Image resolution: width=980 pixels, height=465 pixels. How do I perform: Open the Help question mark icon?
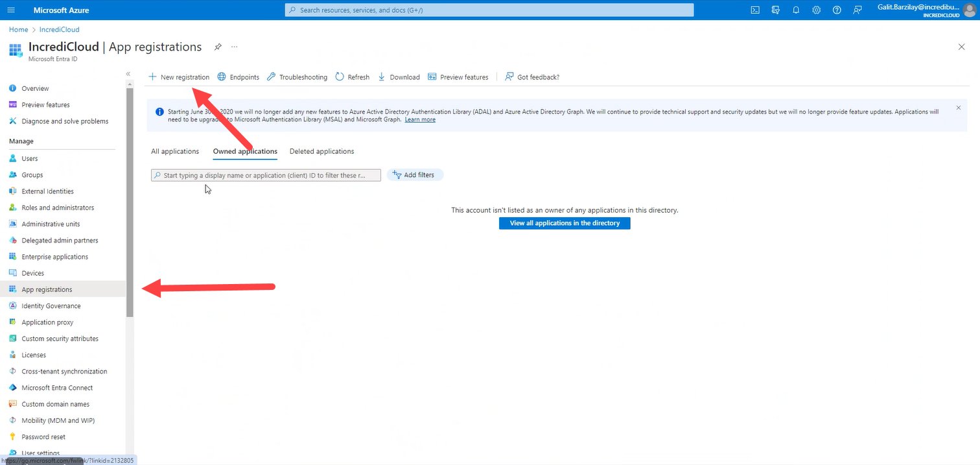[837, 10]
